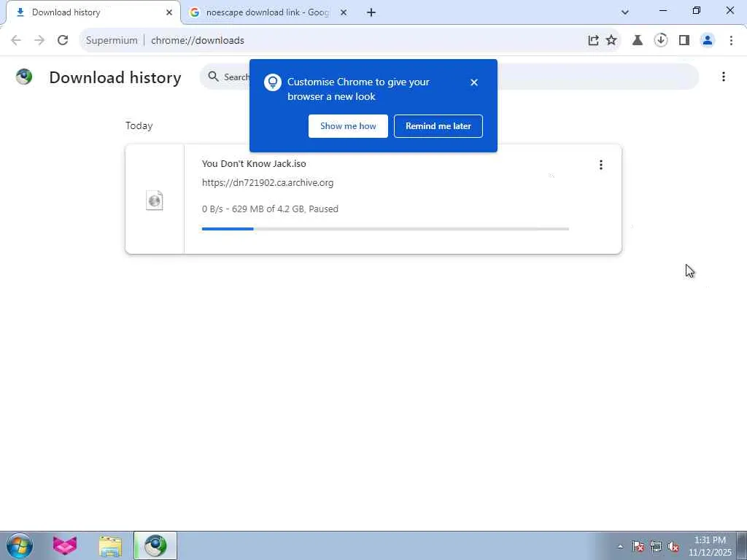Image resolution: width=747 pixels, height=560 pixels.
Task: Open the dn721902.ca.archive.org source link
Action: pos(268,183)
